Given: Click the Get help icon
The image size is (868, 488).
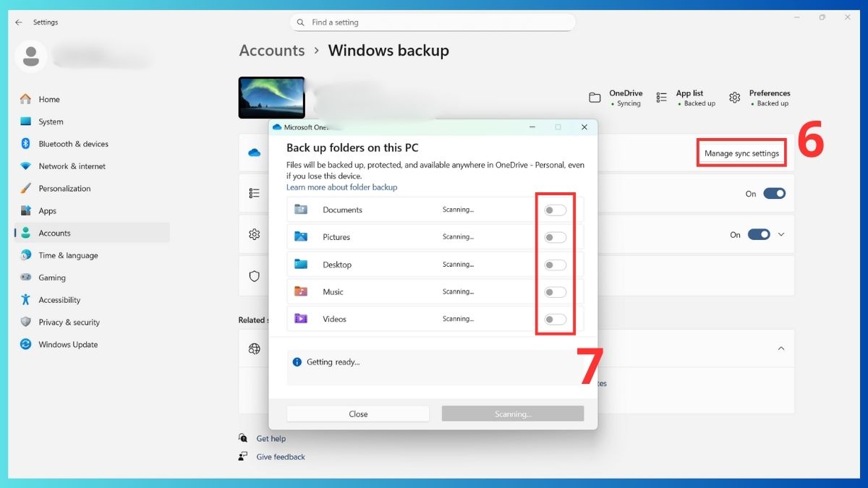Looking at the screenshot, I should (x=243, y=438).
